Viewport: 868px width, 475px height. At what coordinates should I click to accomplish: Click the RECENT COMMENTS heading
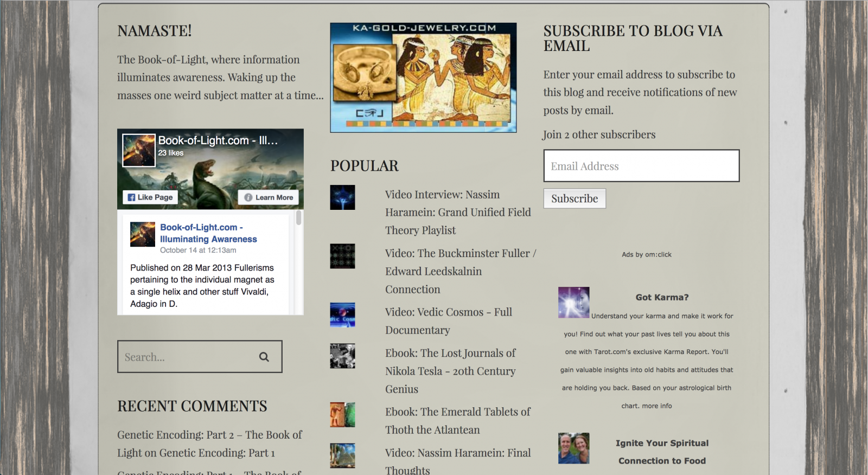pyautogui.click(x=192, y=406)
